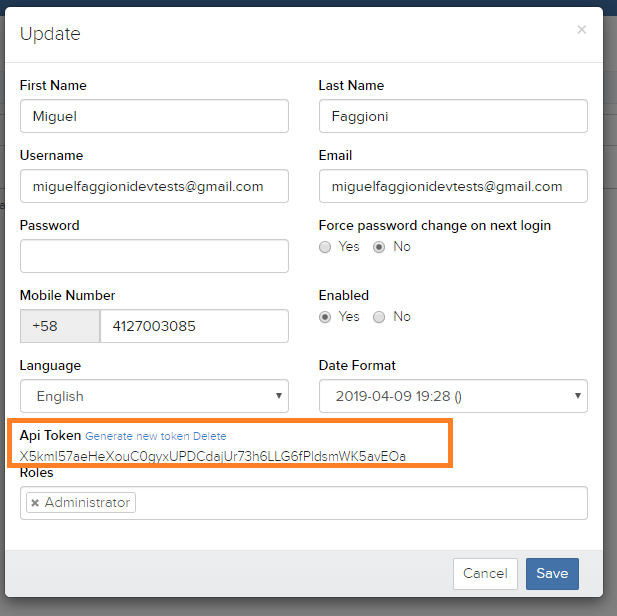Screen dimensions: 617x616
Task: Save the user update
Action: [x=552, y=573]
